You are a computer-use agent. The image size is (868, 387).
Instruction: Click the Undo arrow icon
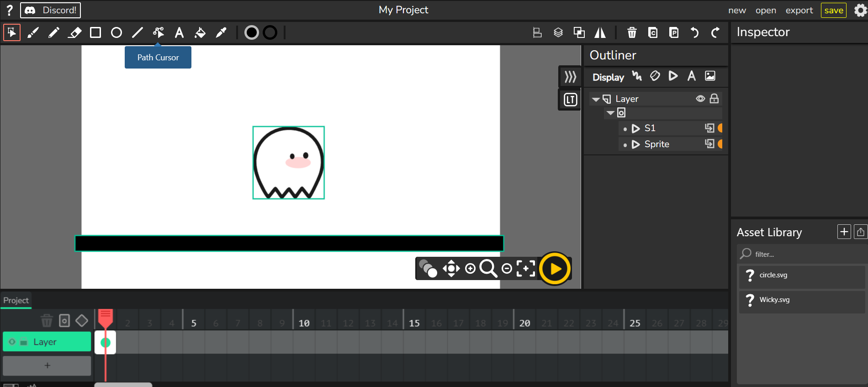click(694, 32)
